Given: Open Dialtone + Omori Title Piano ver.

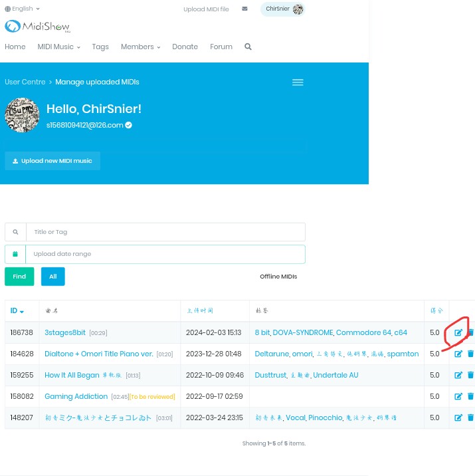Looking at the screenshot, I should [x=98, y=354].
